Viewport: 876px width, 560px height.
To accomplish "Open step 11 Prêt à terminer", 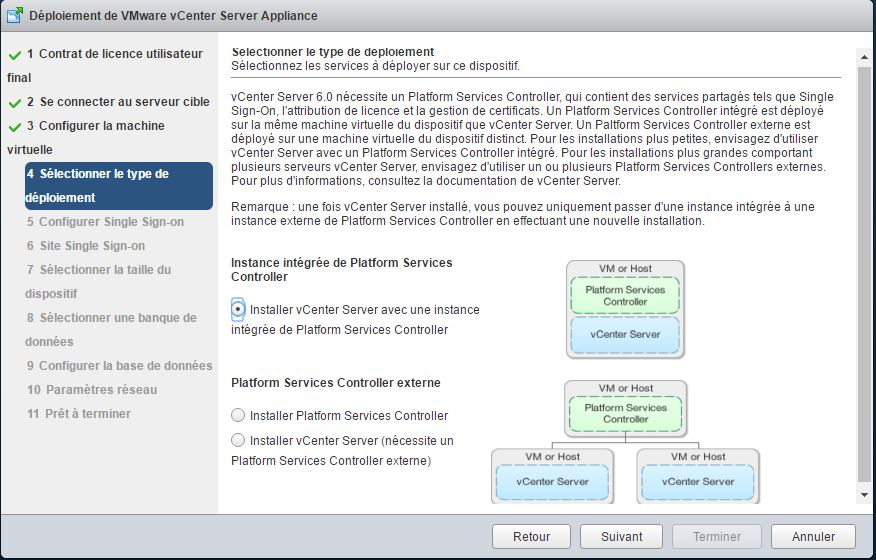I will pos(79,414).
